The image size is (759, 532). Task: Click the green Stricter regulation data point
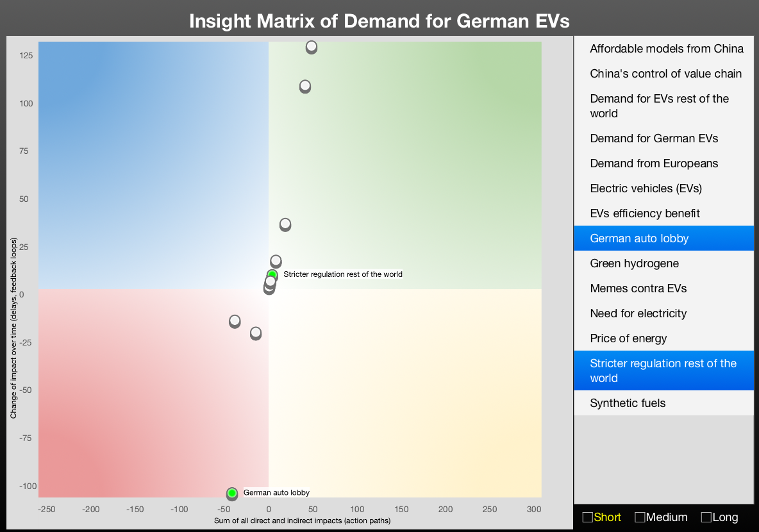pyautogui.click(x=272, y=275)
